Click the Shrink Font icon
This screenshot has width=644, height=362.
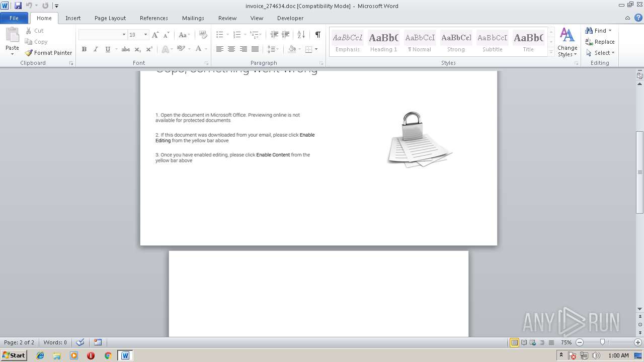click(x=167, y=35)
